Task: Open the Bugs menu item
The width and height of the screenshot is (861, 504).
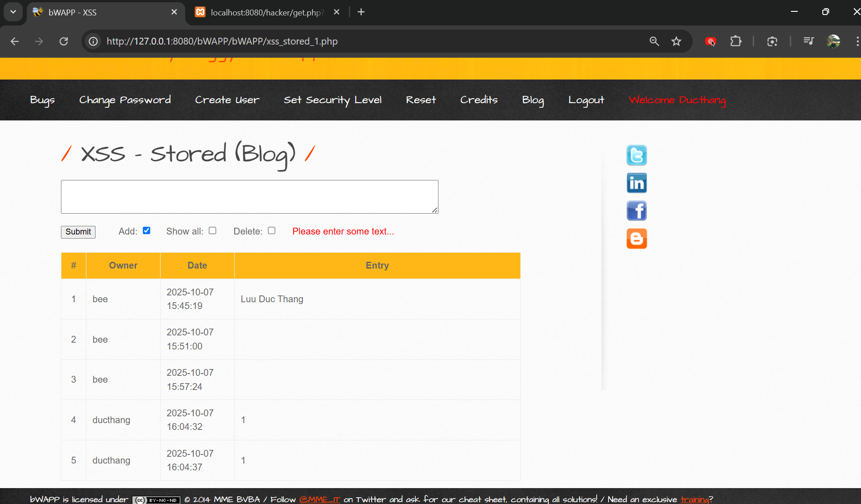Action: [42, 100]
